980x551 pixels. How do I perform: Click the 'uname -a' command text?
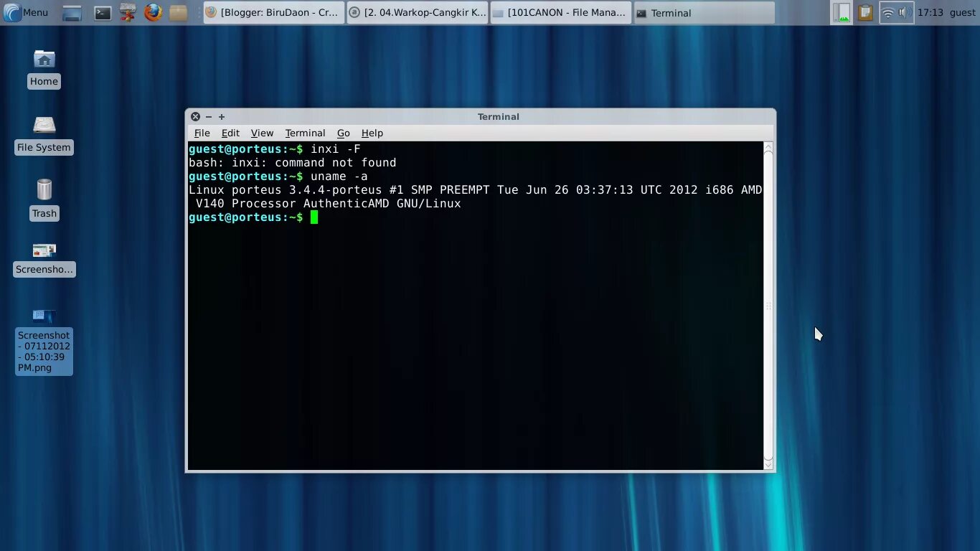[x=339, y=176]
